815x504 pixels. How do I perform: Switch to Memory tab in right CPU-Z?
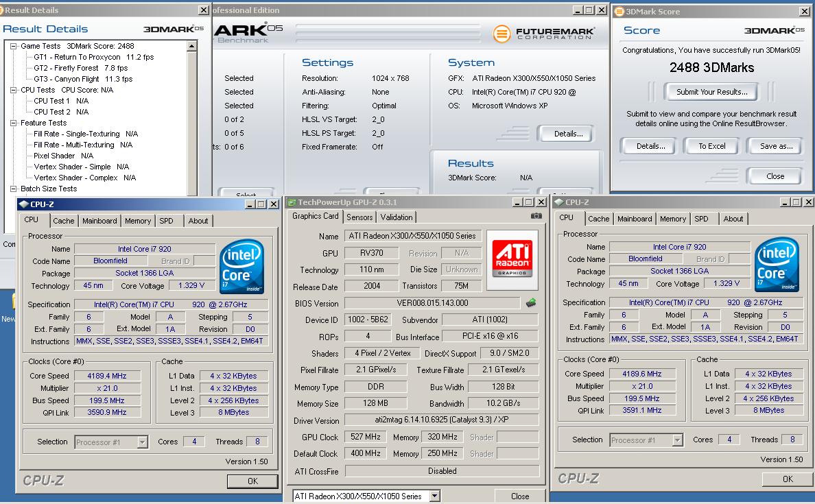tap(673, 219)
